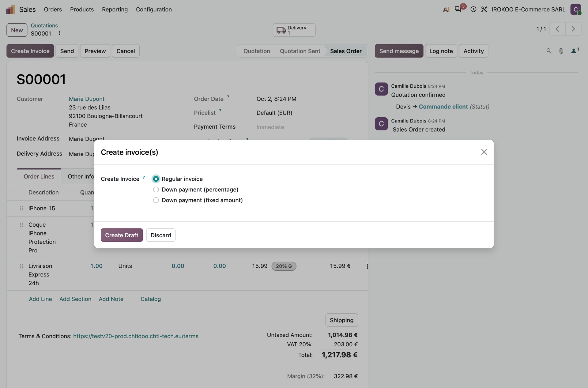
Task: Open the conversations icon with 3 badge
Action: (458, 9)
